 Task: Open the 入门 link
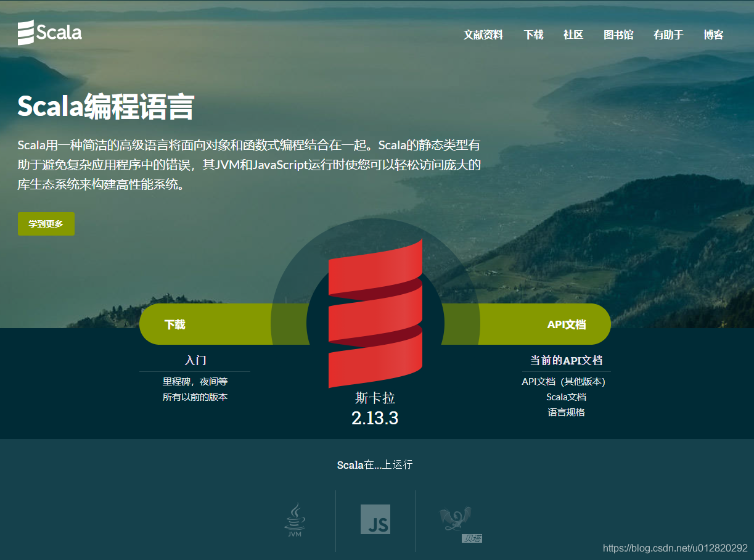click(x=195, y=360)
